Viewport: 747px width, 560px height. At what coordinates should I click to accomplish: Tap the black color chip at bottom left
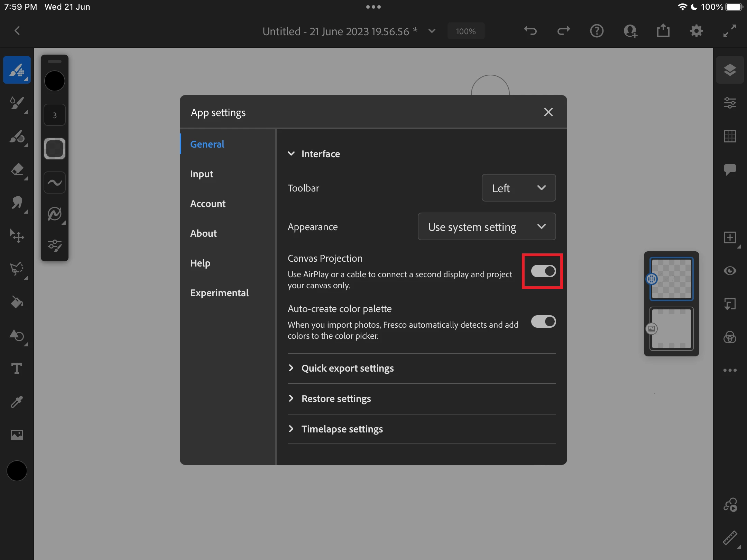click(x=17, y=470)
